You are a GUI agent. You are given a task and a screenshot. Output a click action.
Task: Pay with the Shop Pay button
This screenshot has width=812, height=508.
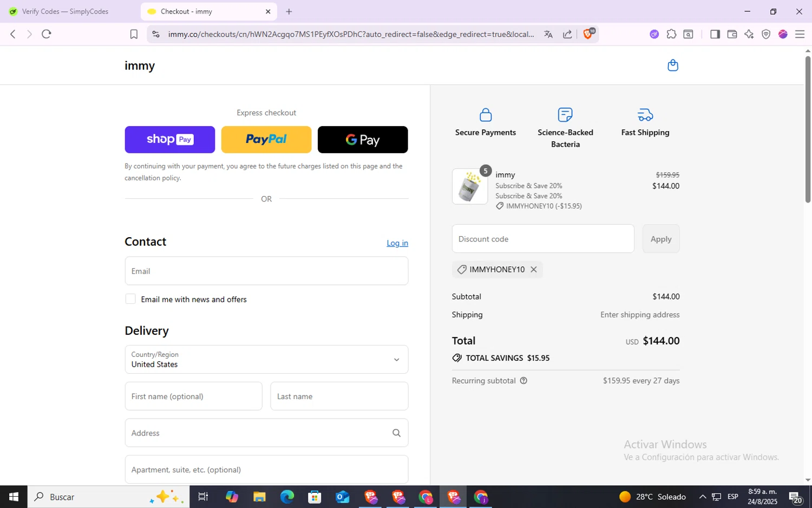click(170, 140)
